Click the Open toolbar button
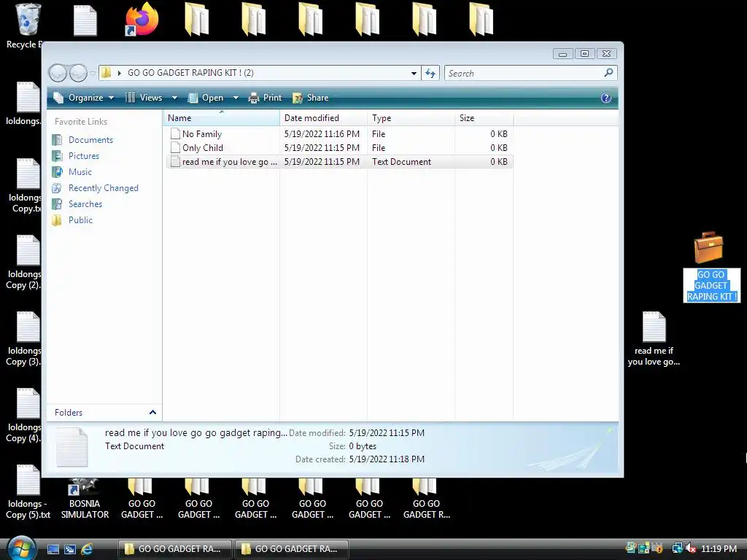This screenshot has height=560, width=747. tap(205, 98)
